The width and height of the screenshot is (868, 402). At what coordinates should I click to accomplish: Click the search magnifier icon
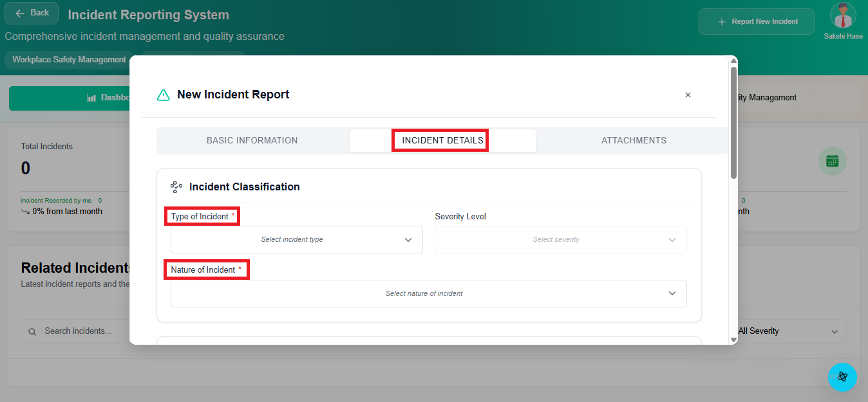(32, 331)
